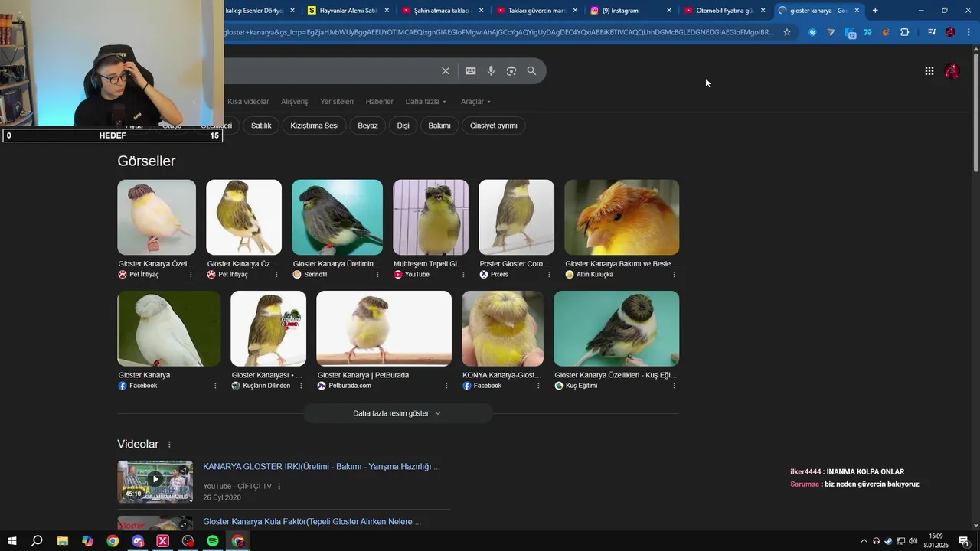Viewport: 980px width, 551px height.
Task: Switch to Haberler search tab
Action: tap(379, 102)
